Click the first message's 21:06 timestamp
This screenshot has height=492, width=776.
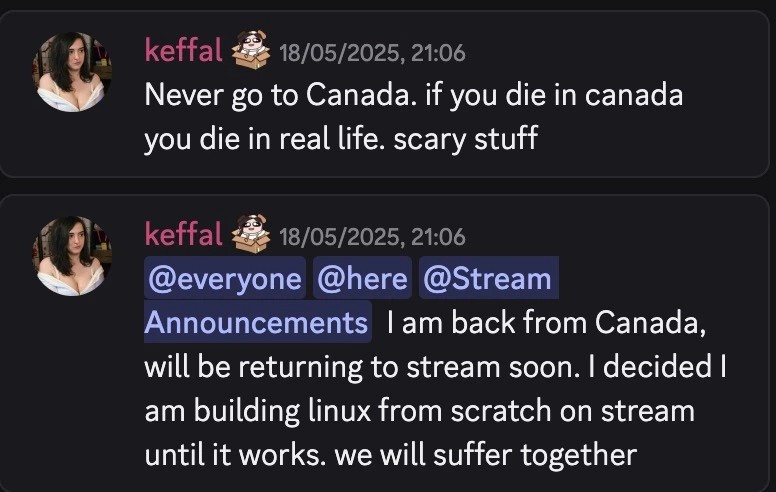(x=372, y=52)
